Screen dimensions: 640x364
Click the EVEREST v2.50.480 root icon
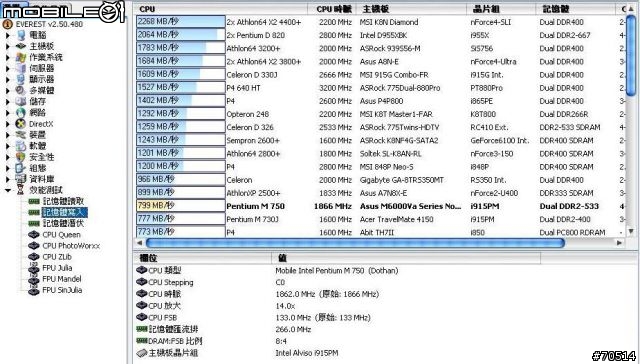(x=7, y=24)
